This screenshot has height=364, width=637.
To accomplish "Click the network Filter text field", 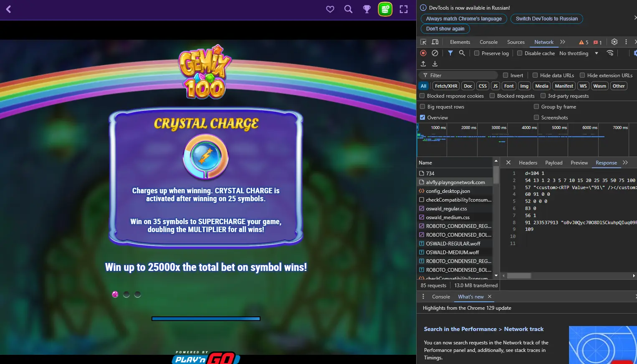I will [458, 75].
